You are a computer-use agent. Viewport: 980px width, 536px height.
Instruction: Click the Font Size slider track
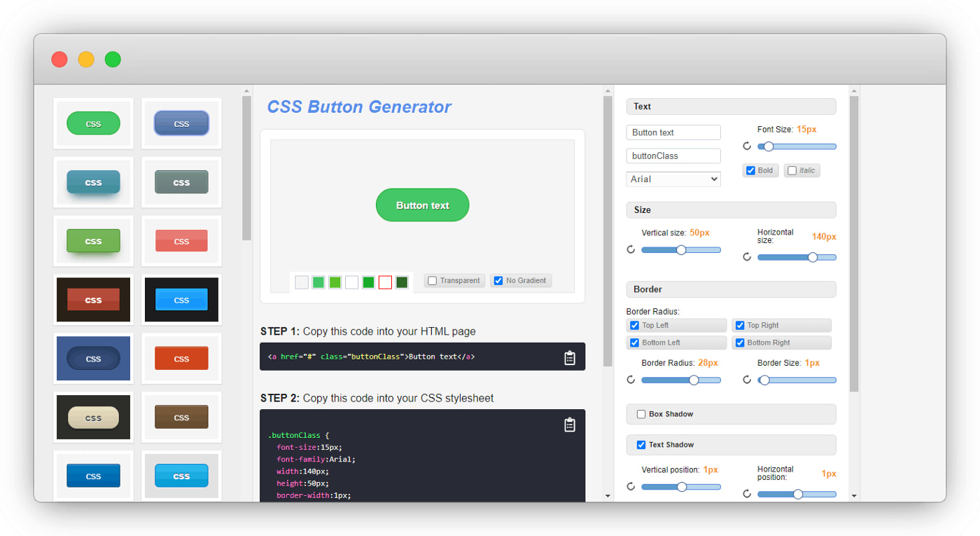click(x=797, y=146)
